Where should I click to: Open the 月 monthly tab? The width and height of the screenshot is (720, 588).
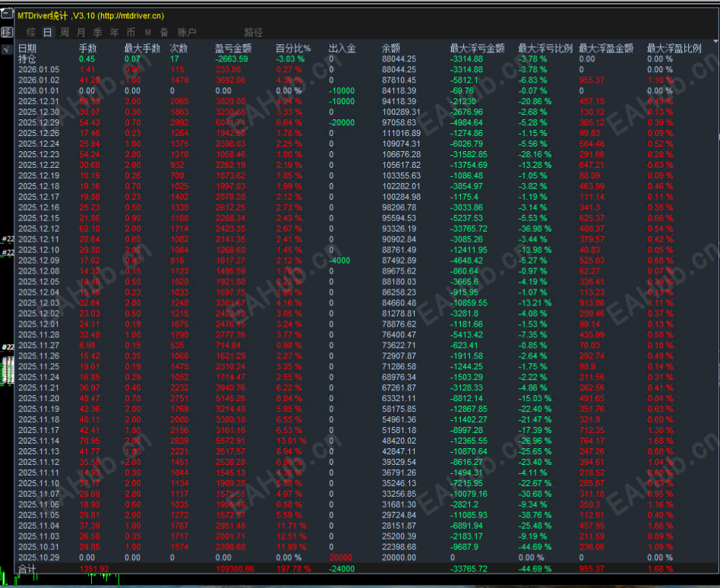(81, 32)
